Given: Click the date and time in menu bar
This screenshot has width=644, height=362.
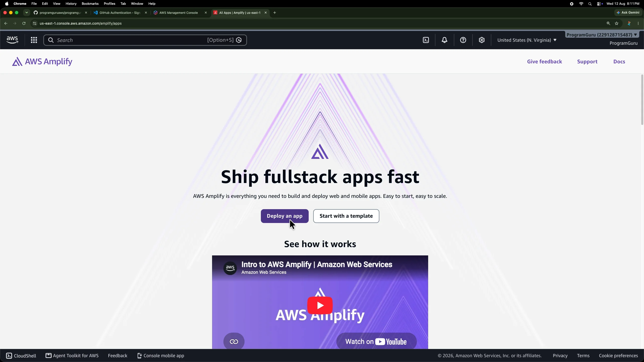Looking at the screenshot, I should click(623, 4).
